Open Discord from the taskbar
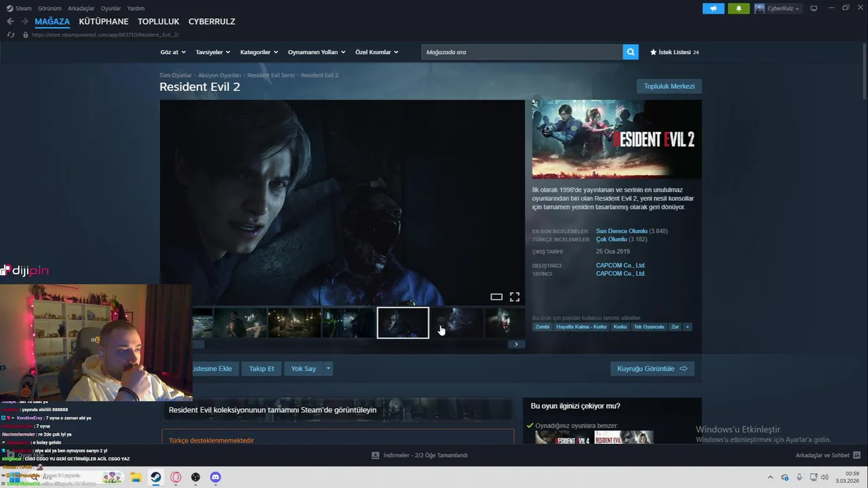The height and width of the screenshot is (488, 868). pos(216,477)
